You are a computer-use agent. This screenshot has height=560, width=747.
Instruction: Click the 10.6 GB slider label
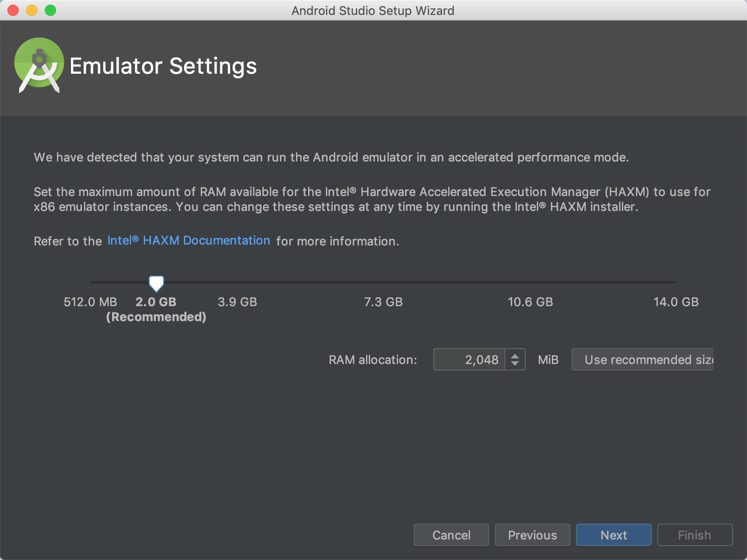[x=530, y=302]
